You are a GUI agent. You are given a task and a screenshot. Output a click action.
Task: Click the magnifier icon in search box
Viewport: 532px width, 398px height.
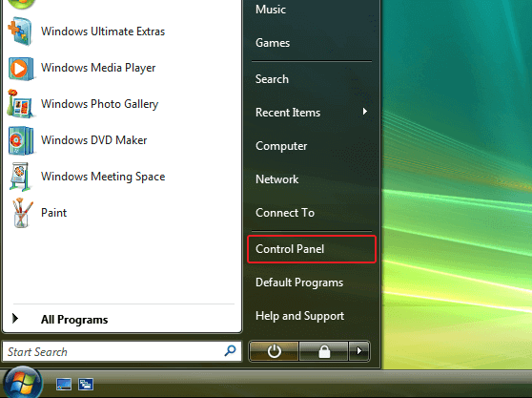(x=230, y=351)
